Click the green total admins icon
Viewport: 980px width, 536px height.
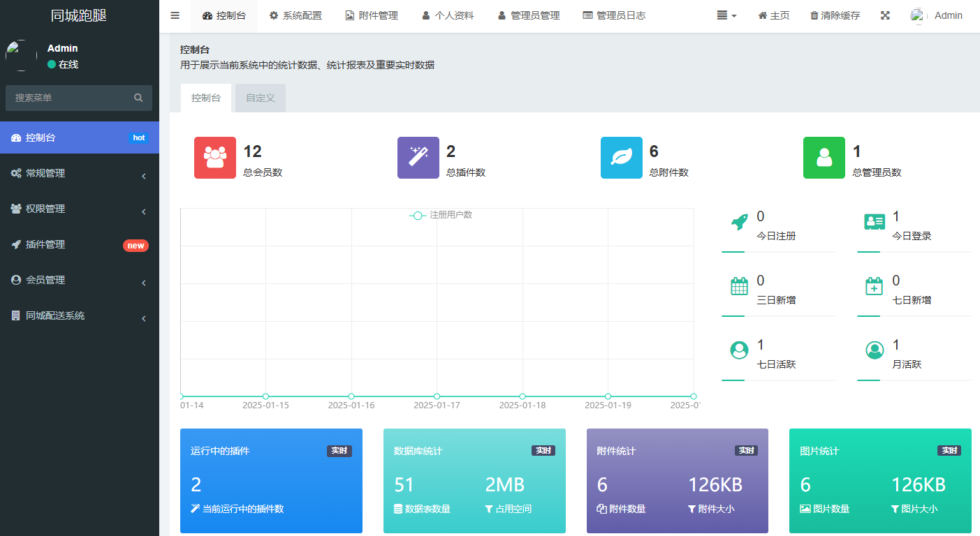(824, 158)
